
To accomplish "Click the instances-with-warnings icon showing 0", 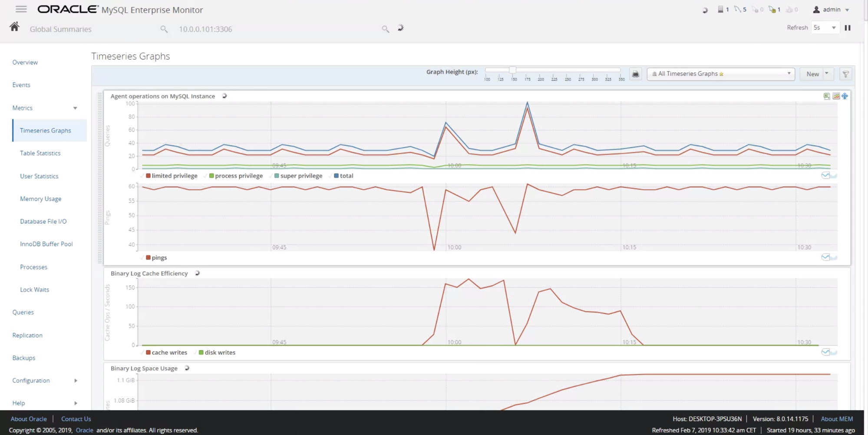I will point(755,9).
